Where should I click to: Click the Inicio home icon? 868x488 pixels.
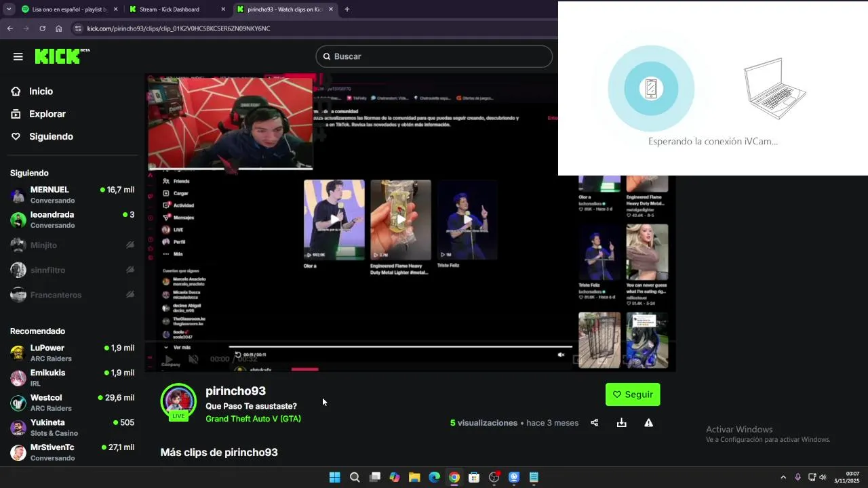16,91
